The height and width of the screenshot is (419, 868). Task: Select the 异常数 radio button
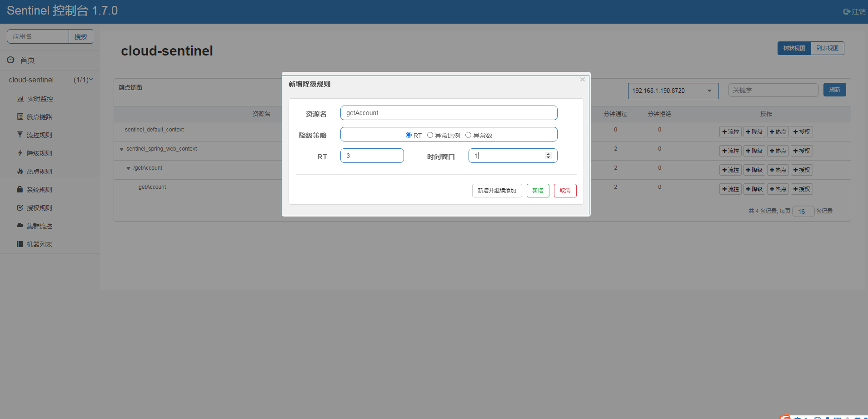click(468, 135)
